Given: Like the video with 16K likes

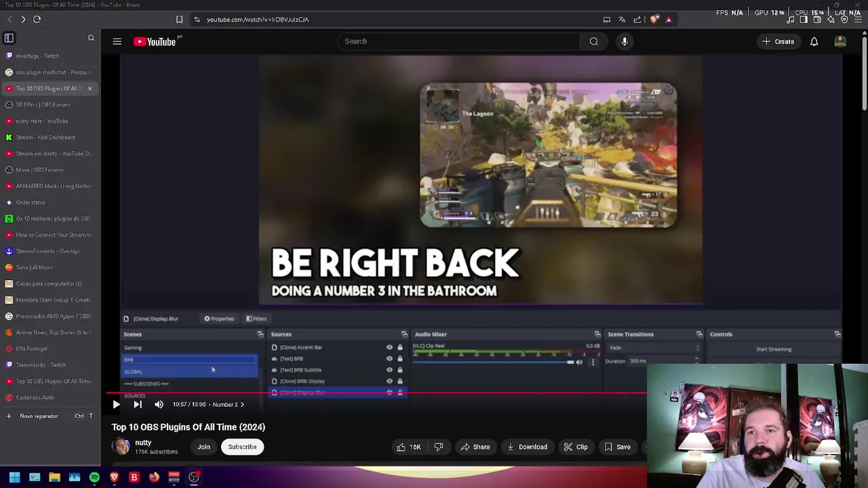Looking at the screenshot, I should [409, 447].
